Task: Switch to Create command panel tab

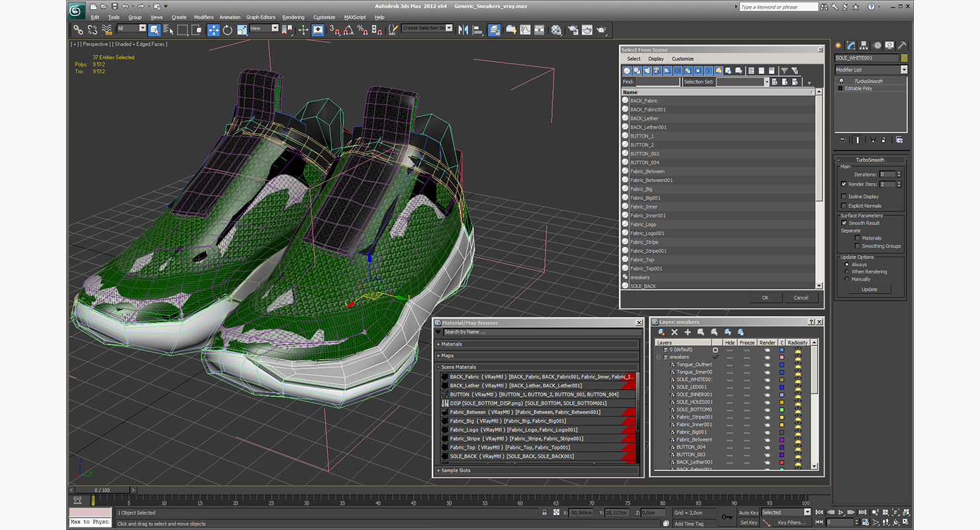Action: click(838, 46)
